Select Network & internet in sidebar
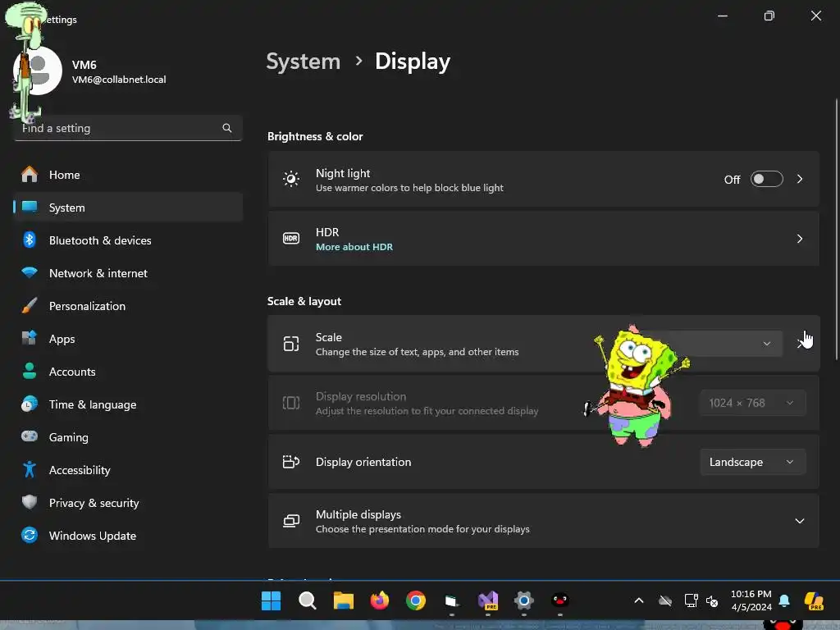Image resolution: width=840 pixels, height=630 pixels. click(x=128, y=273)
